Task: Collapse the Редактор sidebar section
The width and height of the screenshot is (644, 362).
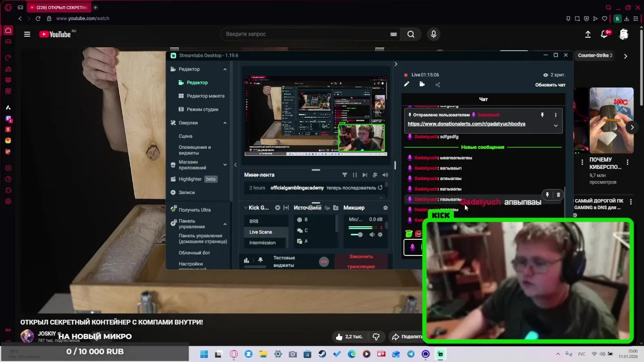Action: 225,69
